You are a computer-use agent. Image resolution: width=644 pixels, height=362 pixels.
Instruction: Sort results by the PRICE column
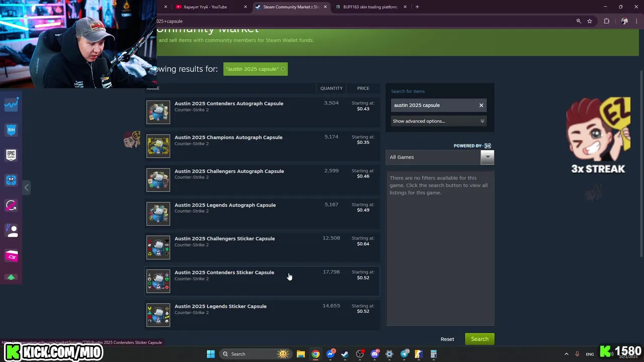click(x=363, y=88)
